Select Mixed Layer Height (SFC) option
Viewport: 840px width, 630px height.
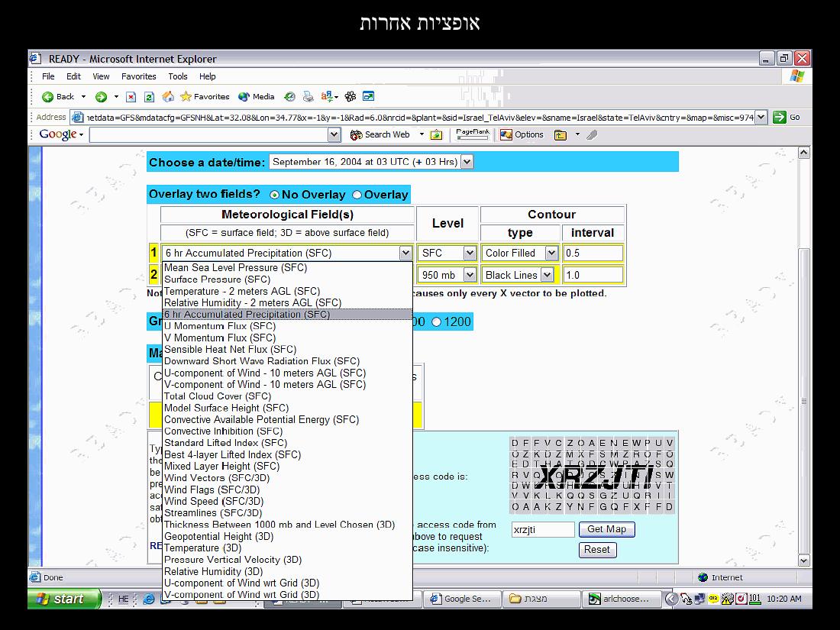point(287,467)
